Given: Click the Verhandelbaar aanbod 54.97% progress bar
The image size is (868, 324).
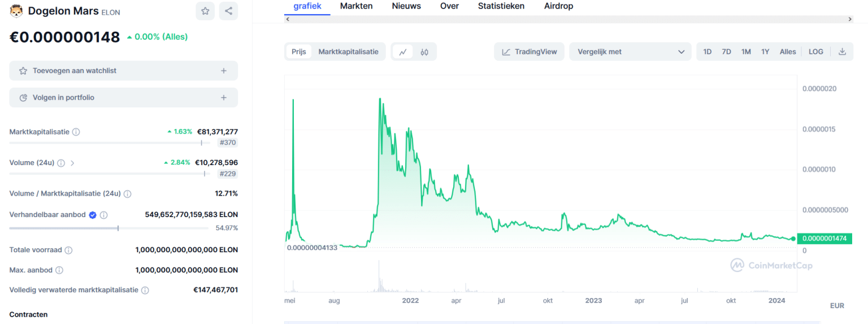Looking at the screenshot, I should pos(108,228).
